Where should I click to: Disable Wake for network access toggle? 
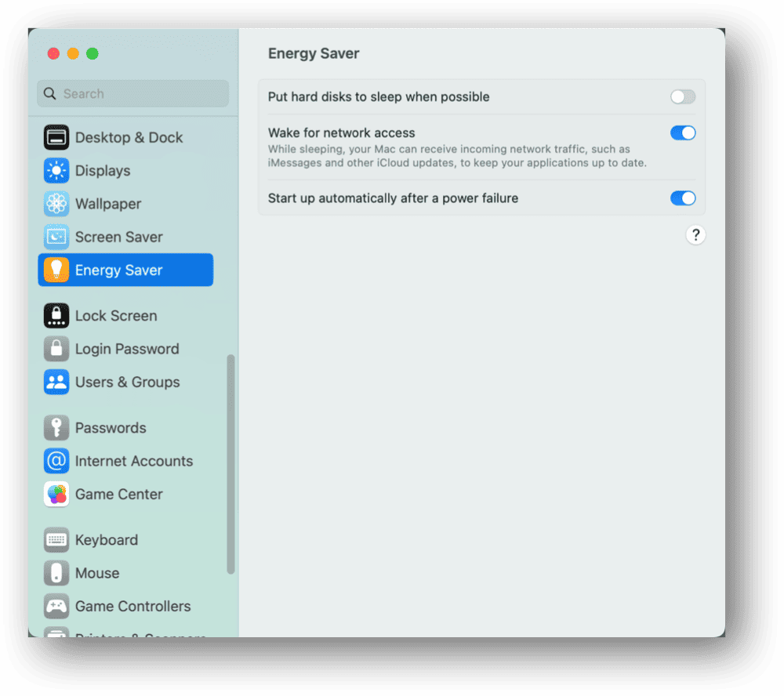pyautogui.click(x=683, y=133)
